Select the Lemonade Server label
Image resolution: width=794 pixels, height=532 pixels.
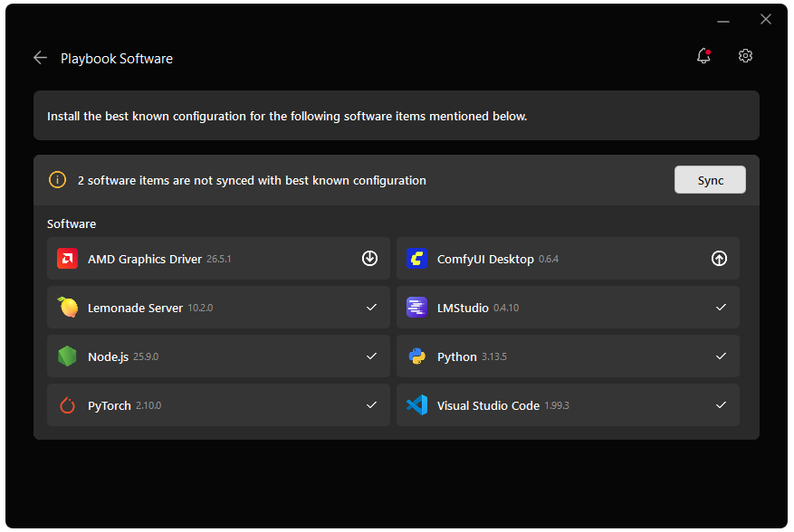coord(135,308)
